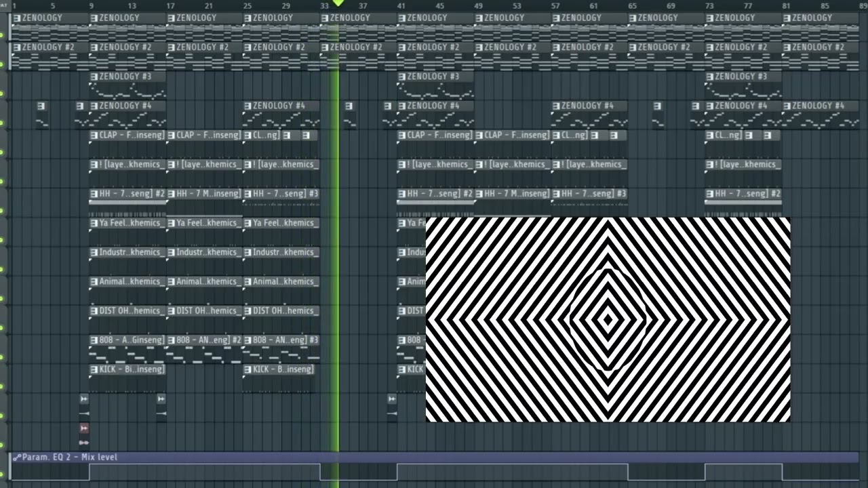
Task: Open menu icon of ZENOLOGY #4 clip at bar 25
Action: coord(248,106)
